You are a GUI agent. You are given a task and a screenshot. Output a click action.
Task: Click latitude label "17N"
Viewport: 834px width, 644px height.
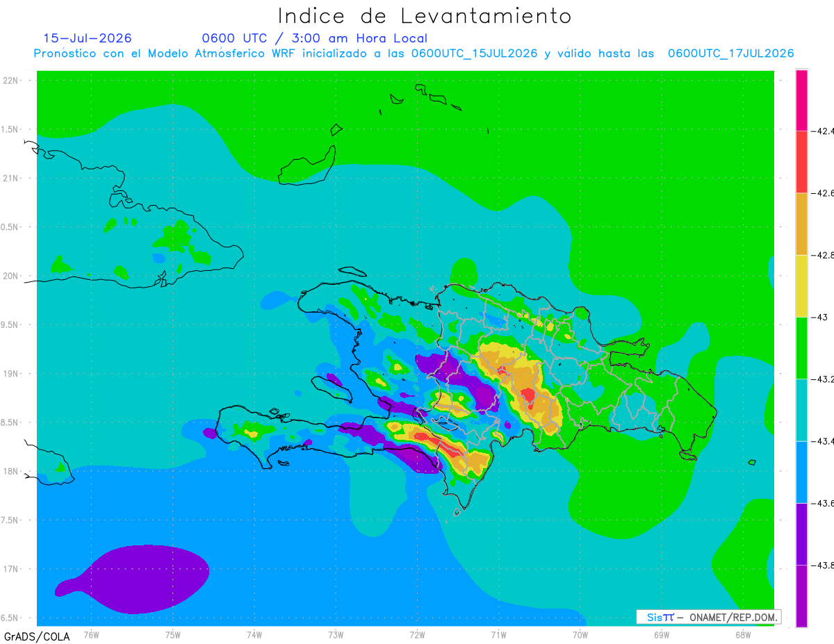tap(11, 569)
